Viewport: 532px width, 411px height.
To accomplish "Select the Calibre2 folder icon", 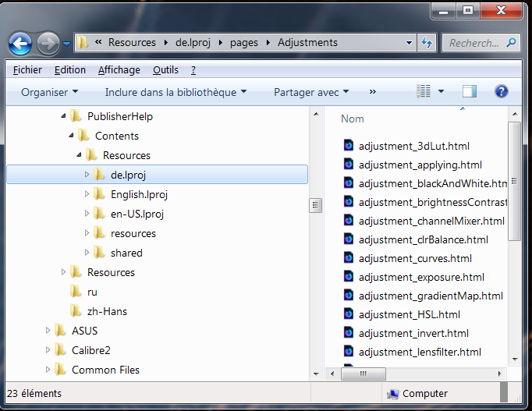I will (60, 350).
